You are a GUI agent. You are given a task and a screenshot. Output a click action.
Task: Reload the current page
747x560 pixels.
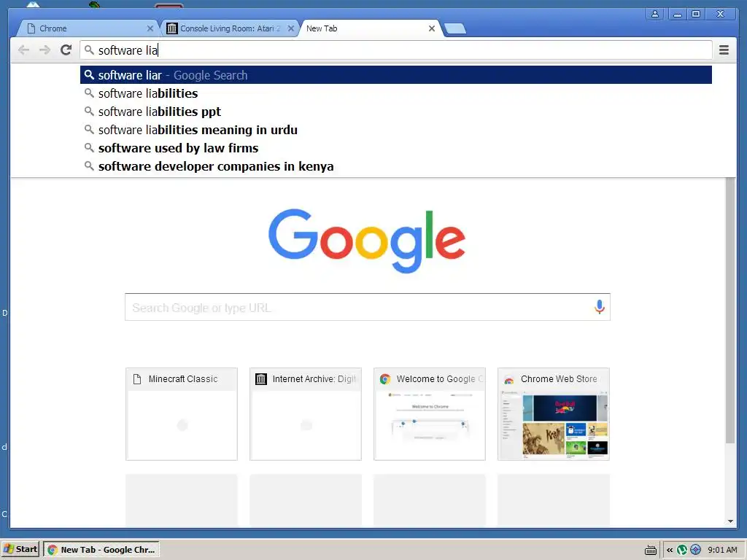click(66, 50)
